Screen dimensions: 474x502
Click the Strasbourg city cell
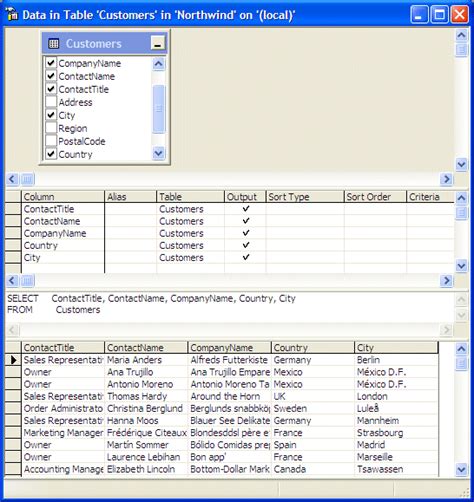[x=396, y=433]
